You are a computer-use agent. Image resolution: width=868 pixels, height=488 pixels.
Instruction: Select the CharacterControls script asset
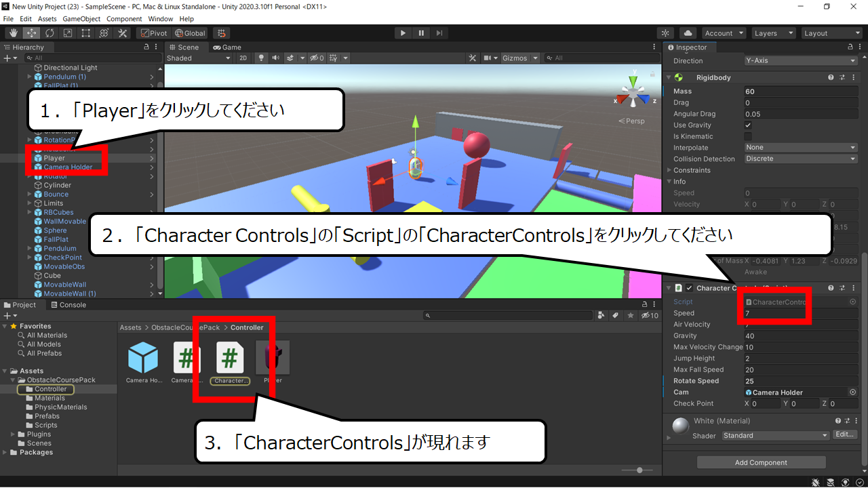(x=230, y=363)
